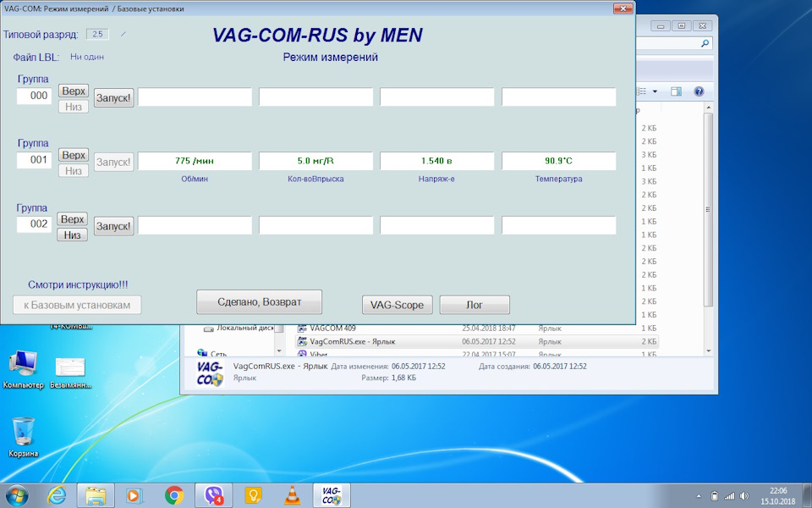Show hidden tray icons arrow
Screen dimensions: 812x508
click(x=699, y=496)
